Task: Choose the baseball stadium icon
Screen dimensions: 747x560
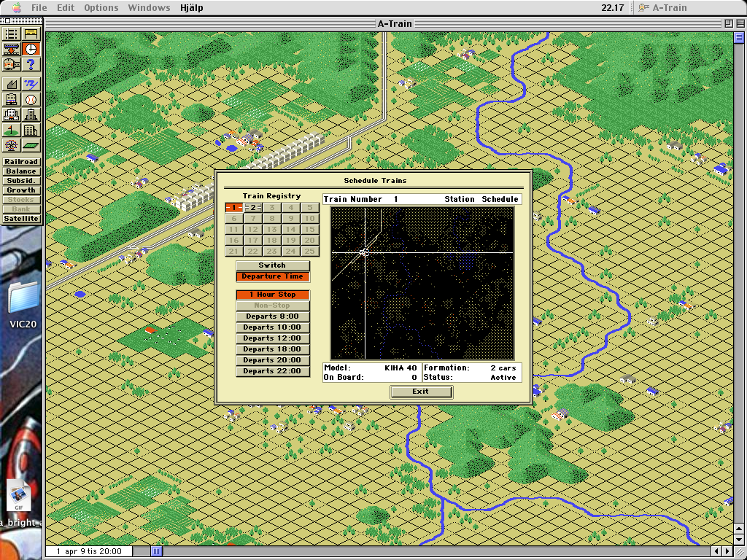Action: pos(31,99)
